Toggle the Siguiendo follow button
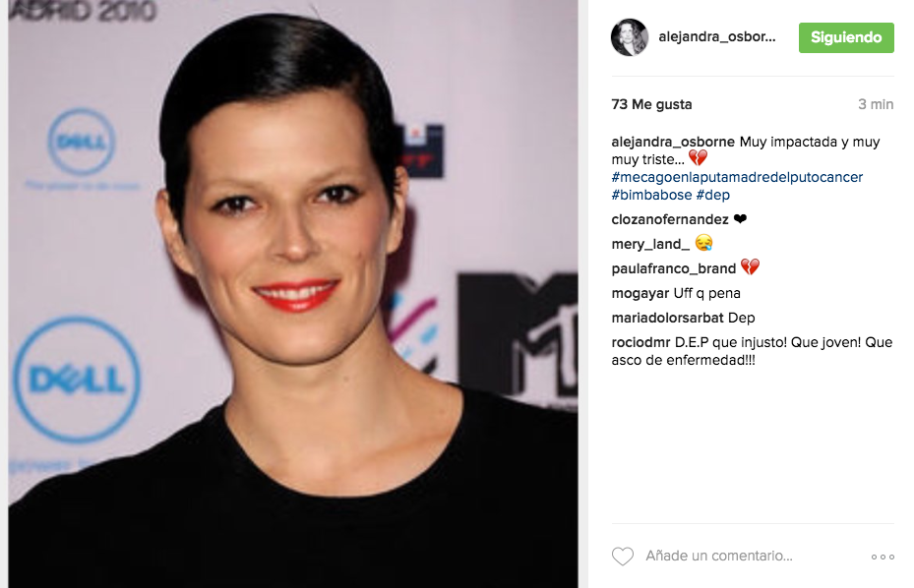 tap(846, 37)
